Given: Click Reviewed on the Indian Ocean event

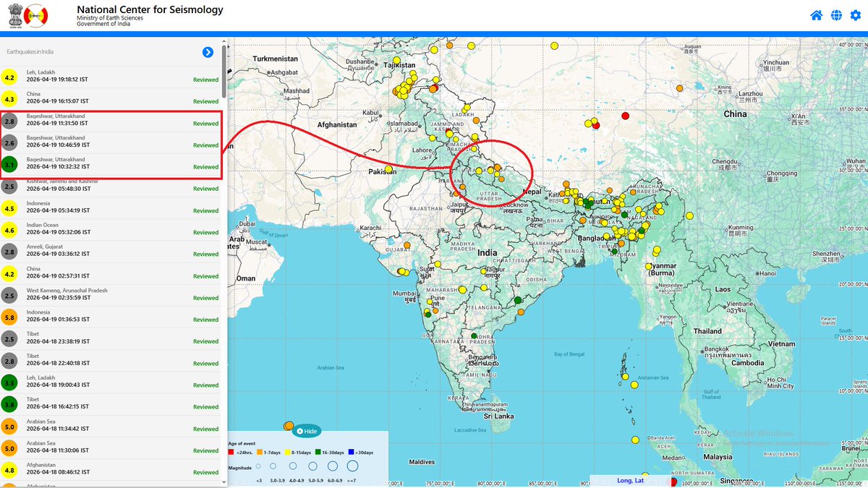Looking at the screenshot, I should coord(205,232).
